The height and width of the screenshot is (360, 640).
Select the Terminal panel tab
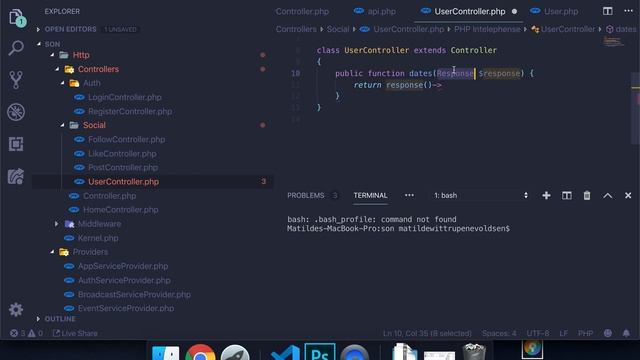click(x=370, y=196)
